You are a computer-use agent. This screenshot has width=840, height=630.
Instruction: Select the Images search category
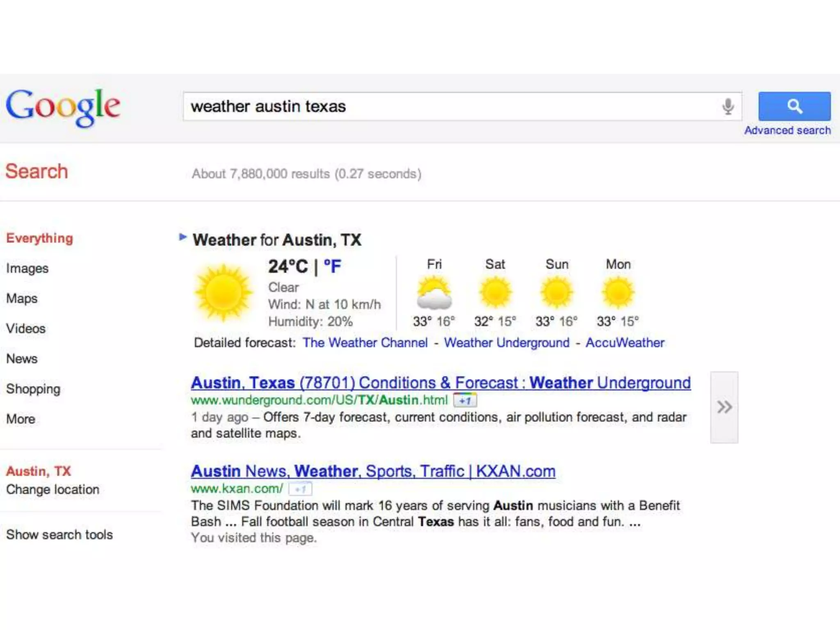click(27, 268)
